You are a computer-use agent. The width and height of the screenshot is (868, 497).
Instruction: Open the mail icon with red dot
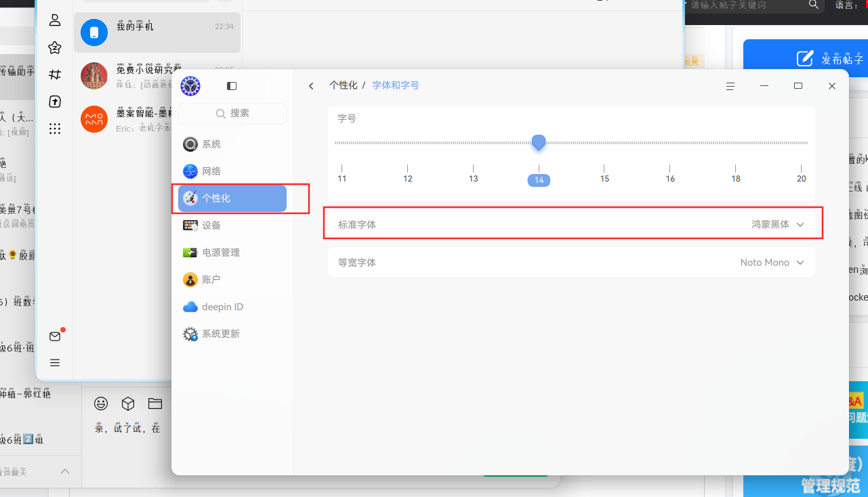(x=56, y=336)
